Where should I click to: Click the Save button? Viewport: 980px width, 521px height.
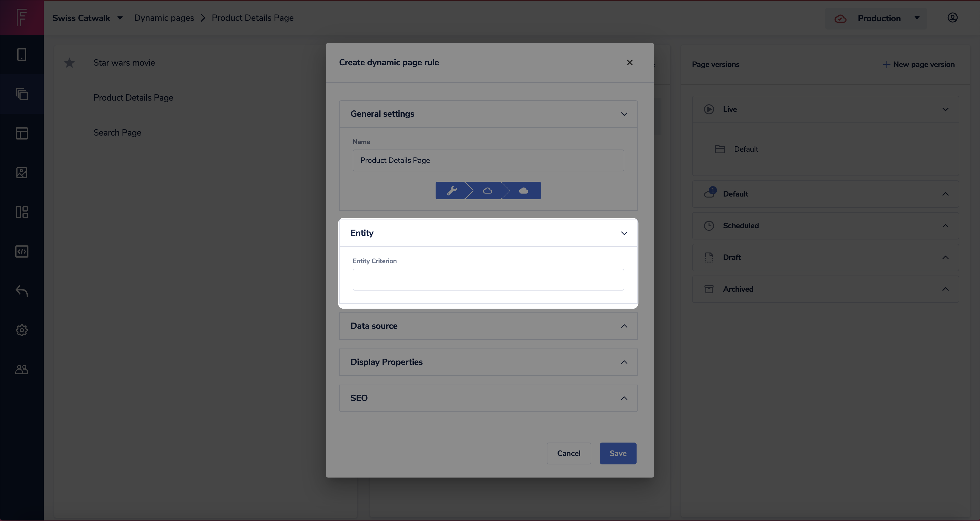pos(618,453)
